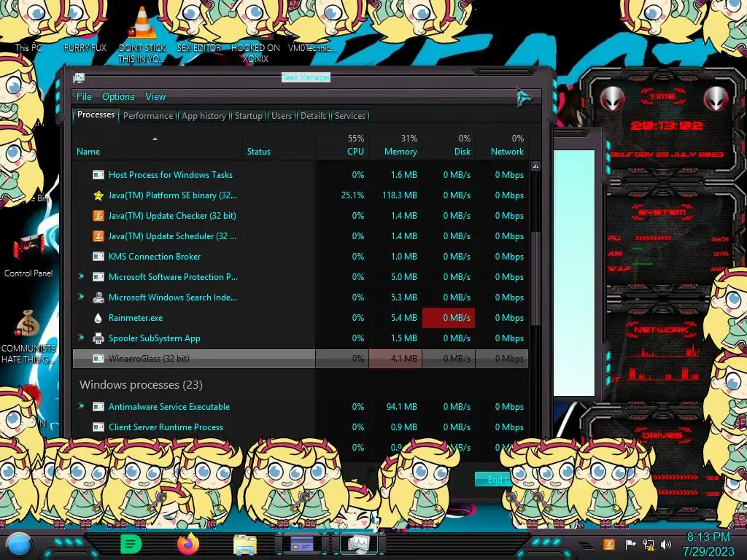Click the 94.1 MB memory value
Screen dimensions: 747x560
[402, 407]
